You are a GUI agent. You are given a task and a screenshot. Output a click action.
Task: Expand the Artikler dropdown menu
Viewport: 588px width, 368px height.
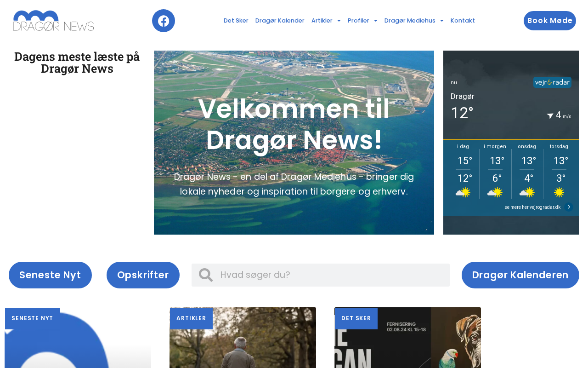tap(326, 21)
